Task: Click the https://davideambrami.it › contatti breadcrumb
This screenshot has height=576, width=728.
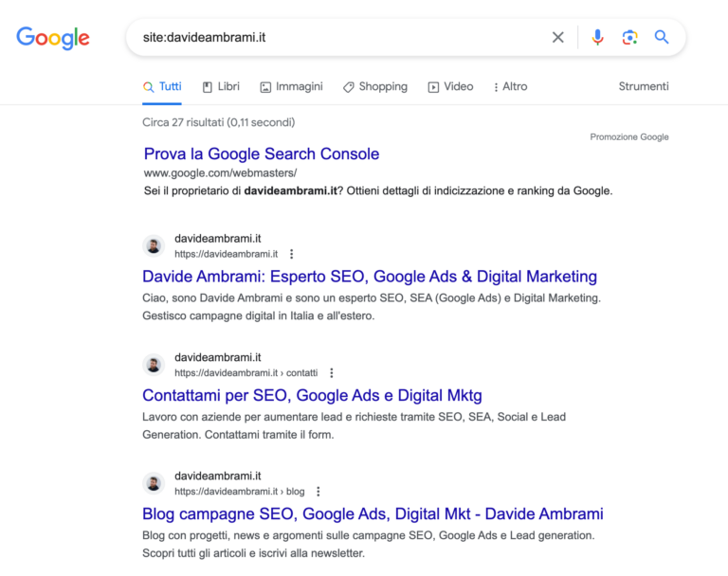Action: coord(246,372)
